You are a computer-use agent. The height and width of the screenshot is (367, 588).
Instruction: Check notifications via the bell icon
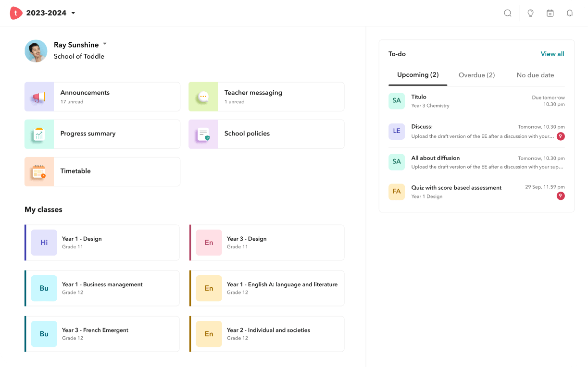coord(570,13)
